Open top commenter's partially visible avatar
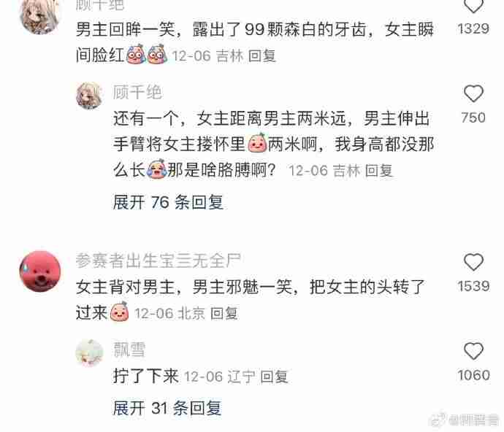Image resolution: width=504 pixels, height=432 pixels. click(40, 15)
